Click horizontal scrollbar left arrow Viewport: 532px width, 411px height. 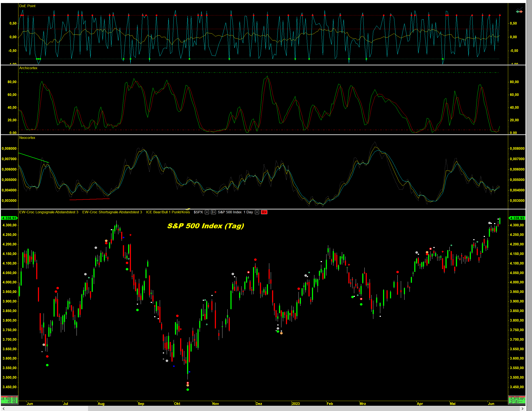(x=3, y=408)
